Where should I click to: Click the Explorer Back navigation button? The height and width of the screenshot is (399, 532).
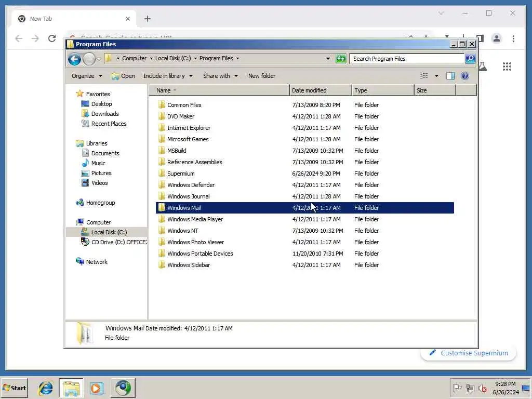click(74, 59)
